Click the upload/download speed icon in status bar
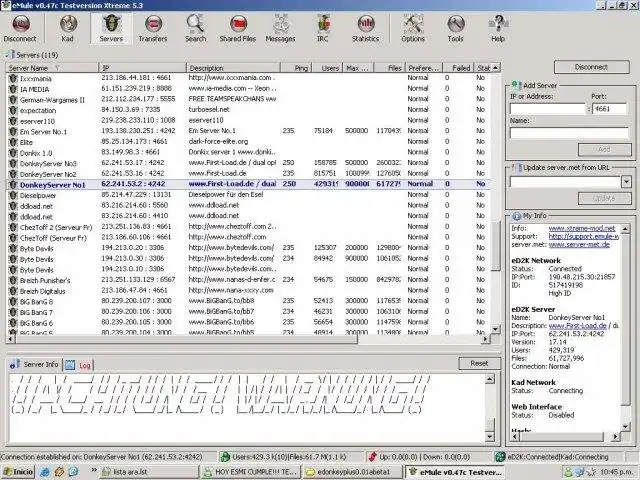The image size is (640, 480). [x=372, y=457]
